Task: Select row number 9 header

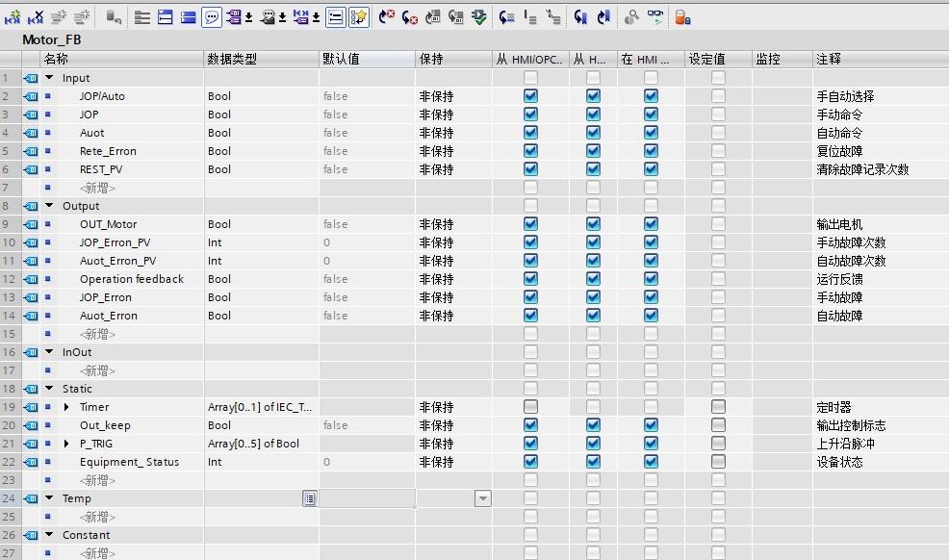Action: (x=11, y=224)
